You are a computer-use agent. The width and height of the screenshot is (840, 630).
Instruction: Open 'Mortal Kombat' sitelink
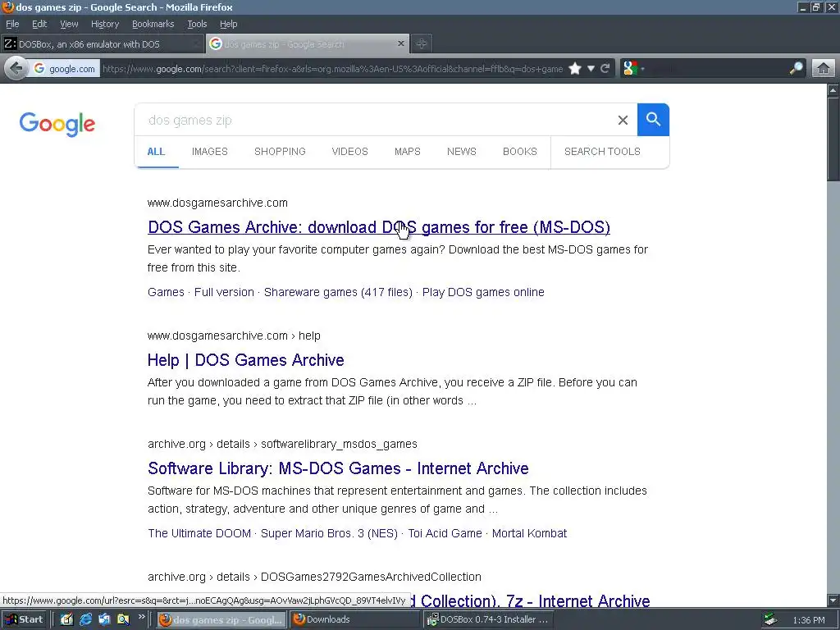click(x=529, y=533)
